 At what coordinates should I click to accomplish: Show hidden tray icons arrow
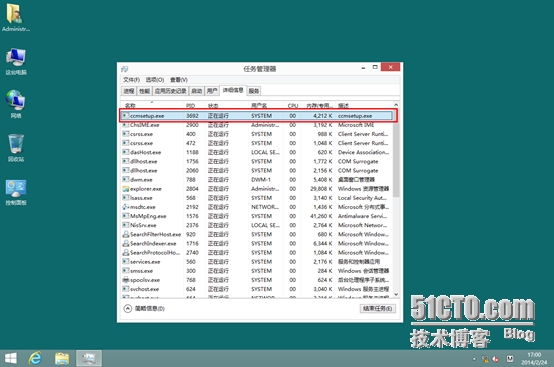pyautogui.click(x=474, y=359)
